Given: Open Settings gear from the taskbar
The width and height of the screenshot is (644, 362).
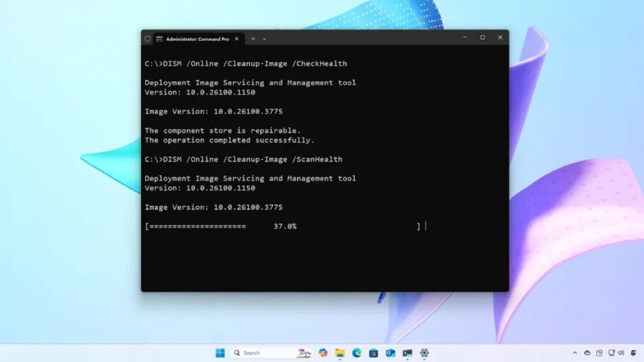Looking at the screenshot, I should click(425, 353).
